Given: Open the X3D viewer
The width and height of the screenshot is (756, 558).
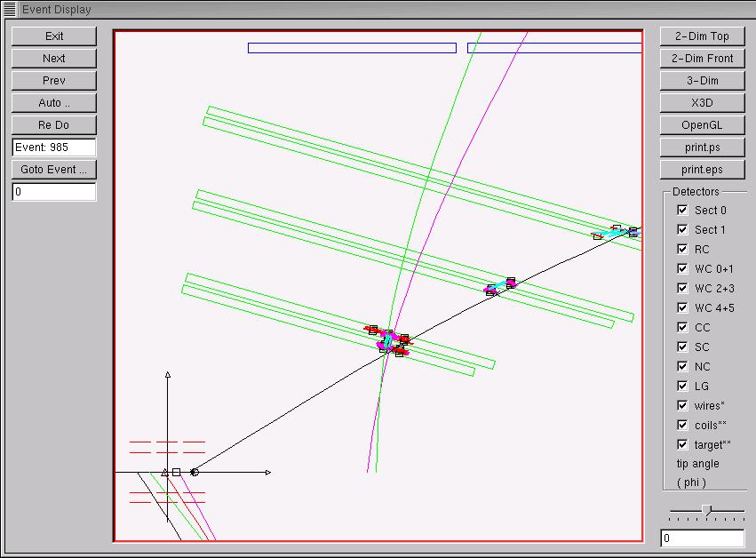Looking at the screenshot, I should point(702,103).
